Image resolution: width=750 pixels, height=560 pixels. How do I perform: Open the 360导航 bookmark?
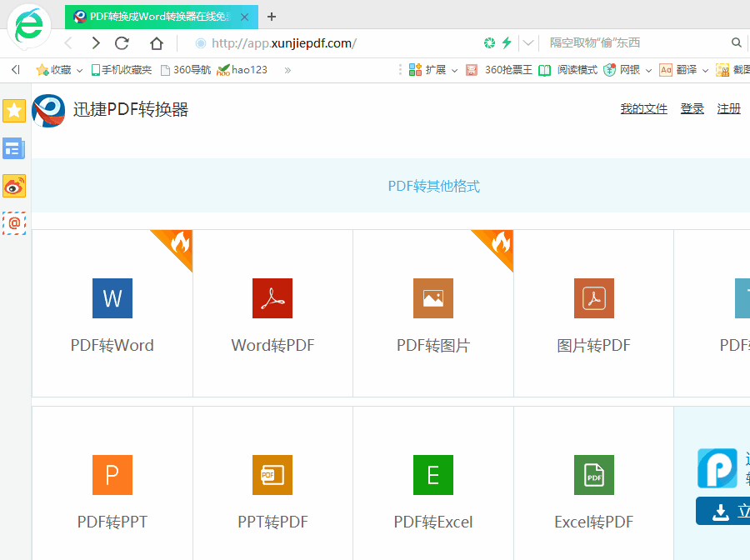[x=186, y=70]
